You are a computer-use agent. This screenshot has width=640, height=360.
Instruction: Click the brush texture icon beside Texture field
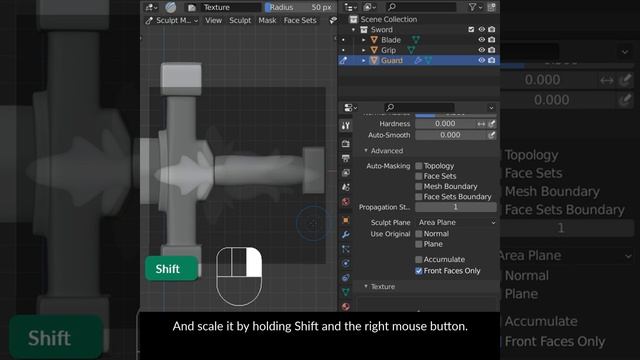(191, 7)
